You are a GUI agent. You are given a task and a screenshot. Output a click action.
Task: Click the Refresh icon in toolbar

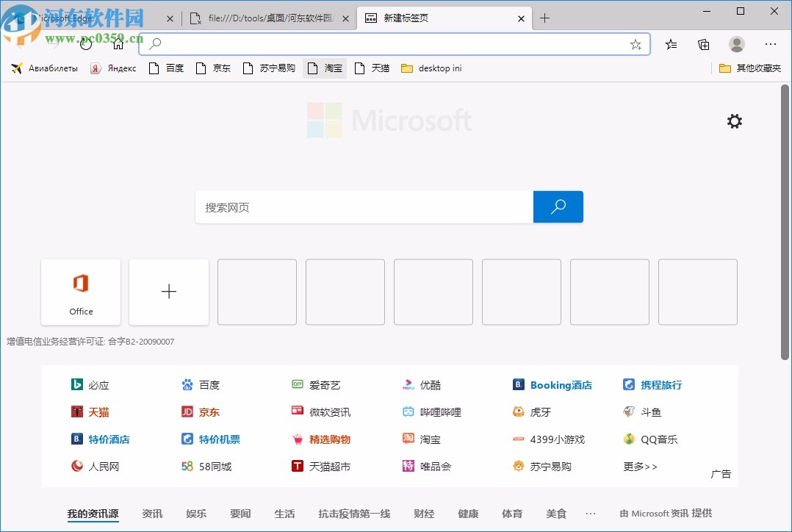pyautogui.click(x=85, y=43)
